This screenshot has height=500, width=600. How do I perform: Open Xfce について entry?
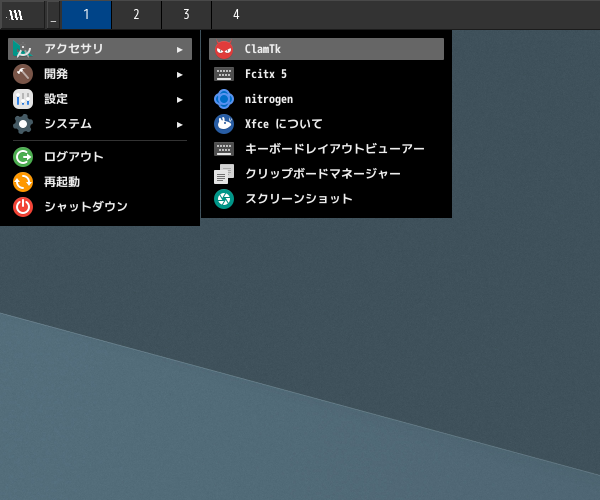[x=326, y=124]
